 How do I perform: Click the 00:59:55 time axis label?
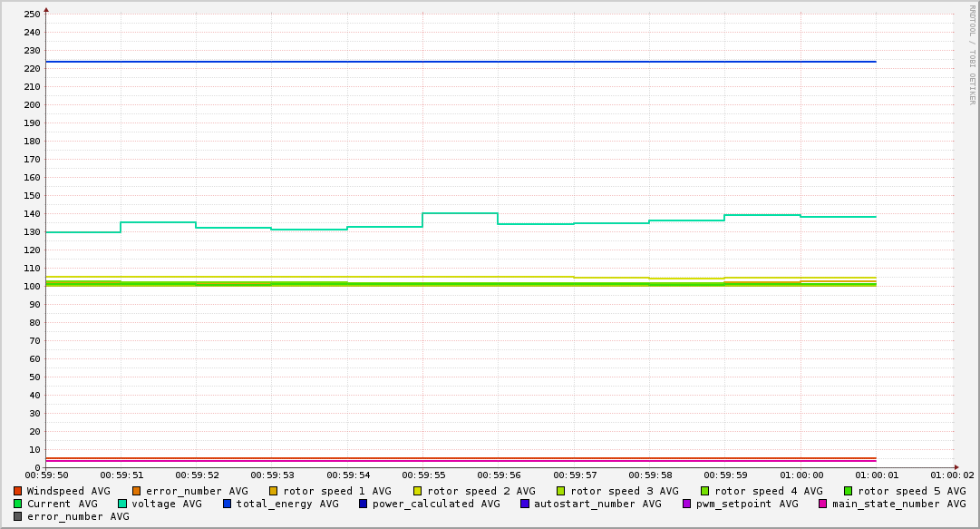click(x=423, y=475)
